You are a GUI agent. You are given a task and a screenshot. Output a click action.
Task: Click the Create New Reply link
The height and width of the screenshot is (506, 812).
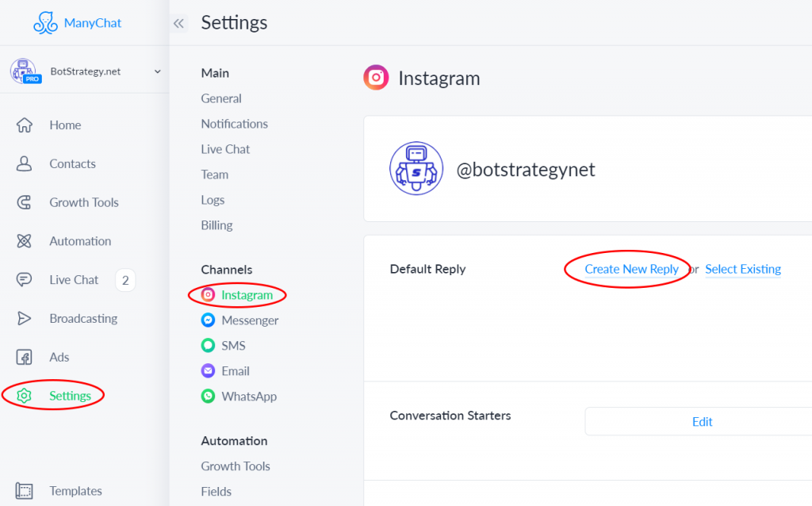coord(631,269)
